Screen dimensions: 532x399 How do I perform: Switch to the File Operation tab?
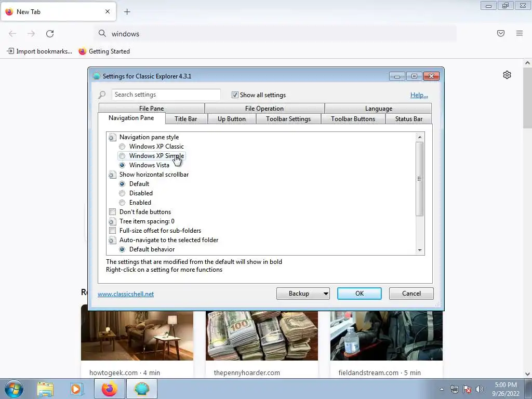[264, 108]
